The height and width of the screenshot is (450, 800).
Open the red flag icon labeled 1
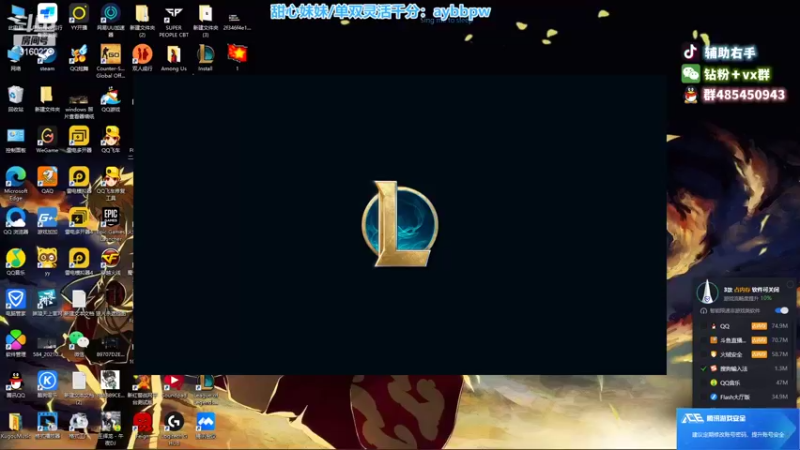pos(237,56)
